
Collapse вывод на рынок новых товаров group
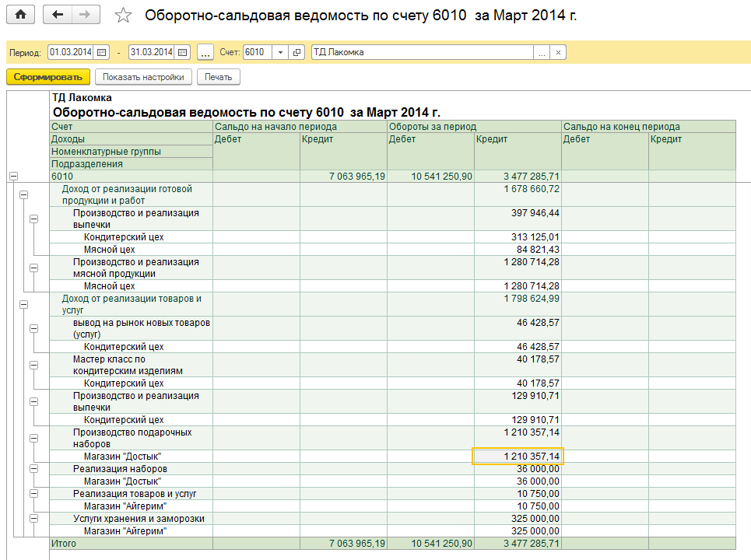coord(34,329)
